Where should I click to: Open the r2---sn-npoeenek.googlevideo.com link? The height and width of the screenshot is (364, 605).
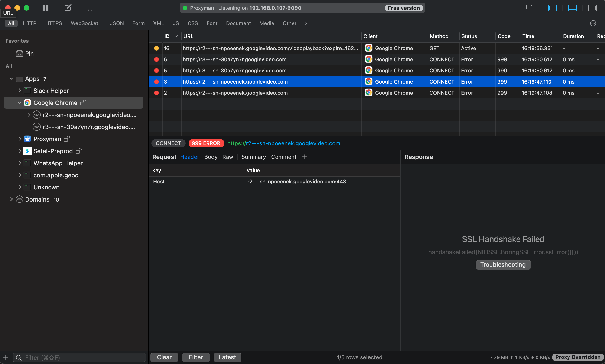click(283, 143)
